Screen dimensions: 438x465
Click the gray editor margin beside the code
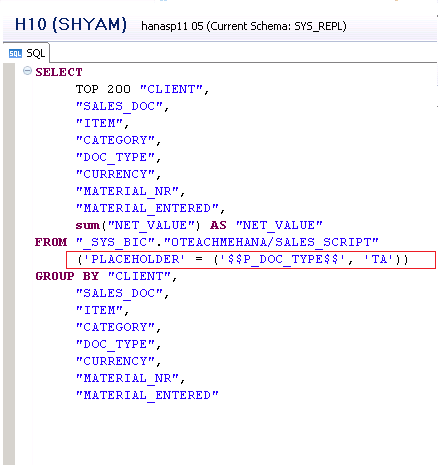click(x=9, y=263)
